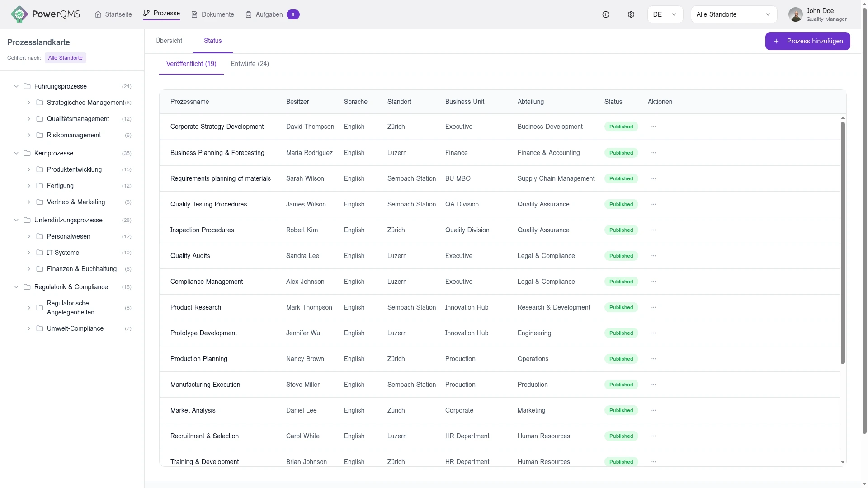
Task: Open Aufgaben with 6 badge
Action: [272, 14]
